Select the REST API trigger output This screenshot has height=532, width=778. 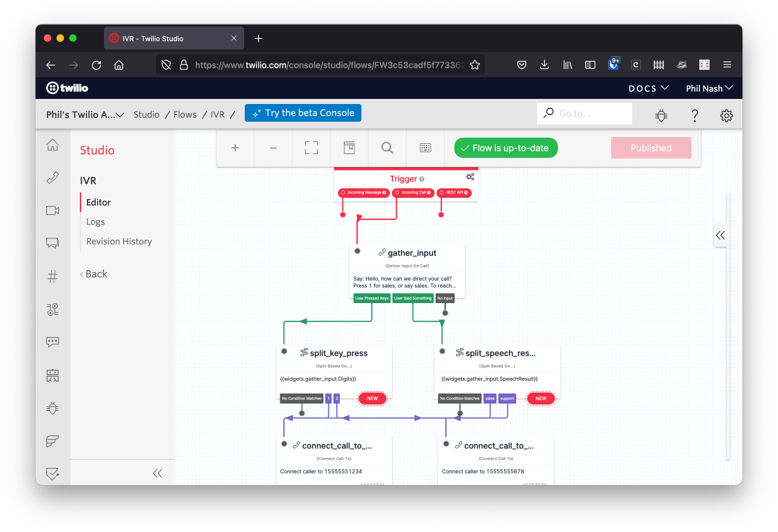coord(454,193)
